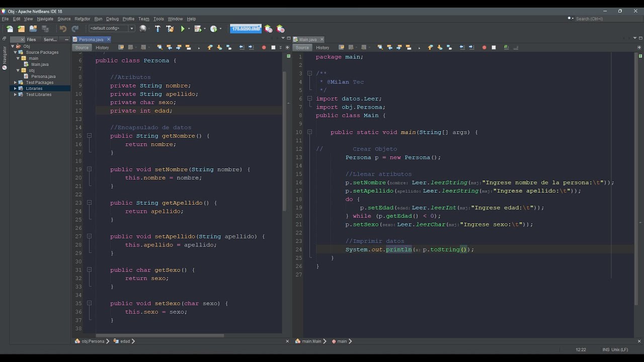This screenshot has height=362, width=644.
Task: Click Shift Line Right icon in Persona.java toolbar
Action: [251, 47]
